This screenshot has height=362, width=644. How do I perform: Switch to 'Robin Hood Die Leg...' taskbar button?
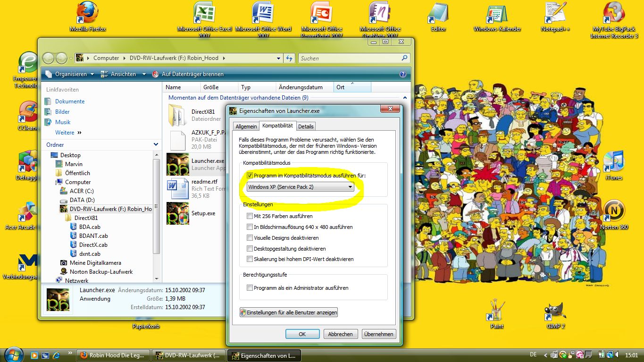pyautogui.click(x=113, y=355)
